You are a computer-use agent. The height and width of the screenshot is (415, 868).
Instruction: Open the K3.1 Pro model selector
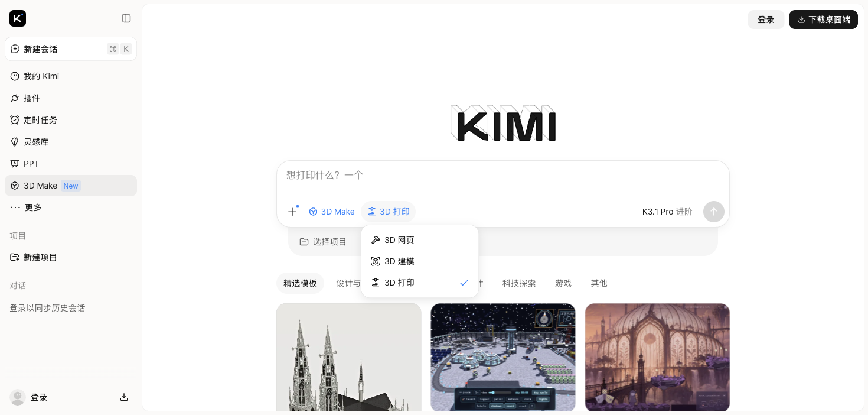tap(667, 212)
